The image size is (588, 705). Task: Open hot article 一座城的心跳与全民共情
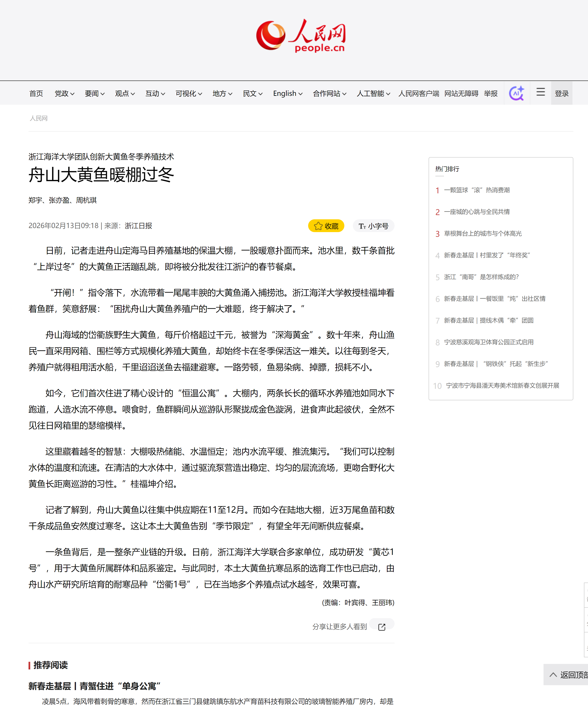(476, 212)
